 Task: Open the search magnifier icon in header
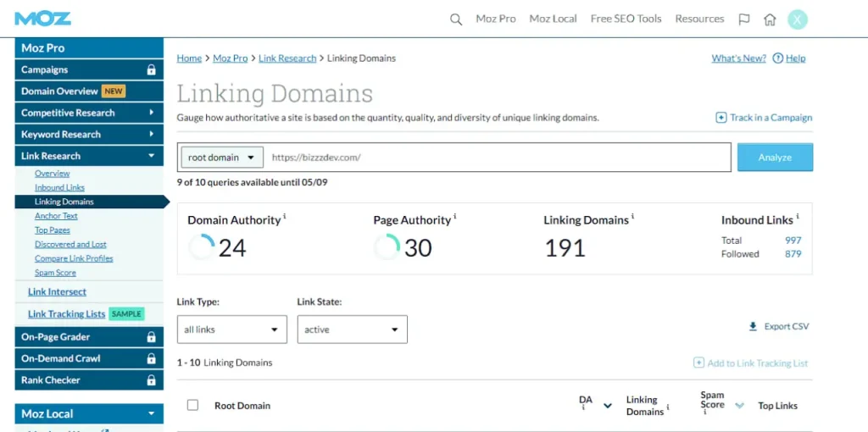455,20
